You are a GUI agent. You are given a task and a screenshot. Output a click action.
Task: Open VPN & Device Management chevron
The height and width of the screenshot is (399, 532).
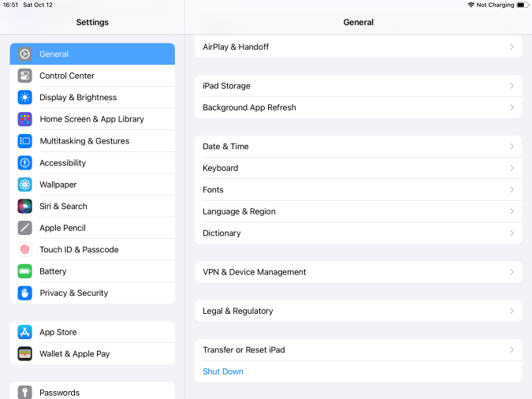(512, 272)
